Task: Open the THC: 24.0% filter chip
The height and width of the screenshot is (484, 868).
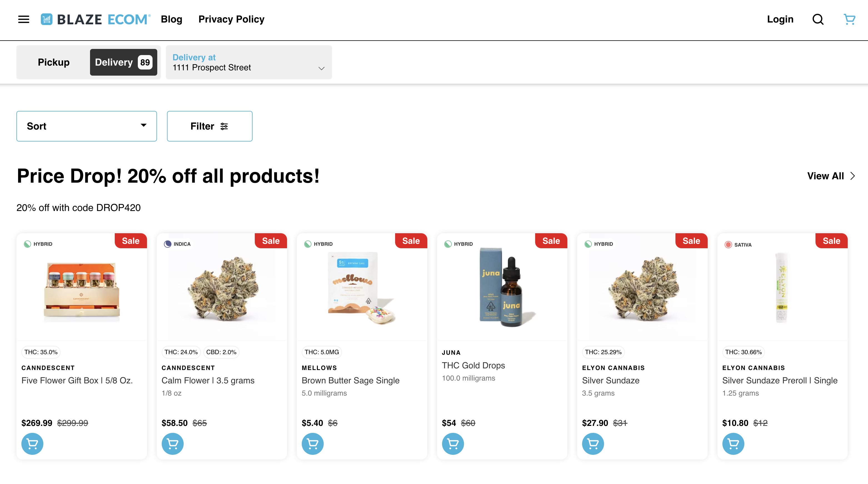Action: tap(181, 352)
